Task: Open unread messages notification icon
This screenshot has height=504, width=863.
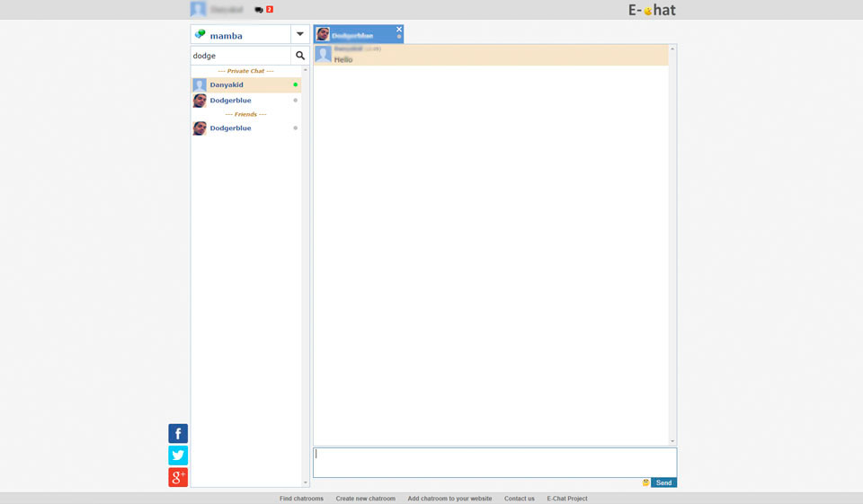Action: pyautogui.click(x=263, y=10)
